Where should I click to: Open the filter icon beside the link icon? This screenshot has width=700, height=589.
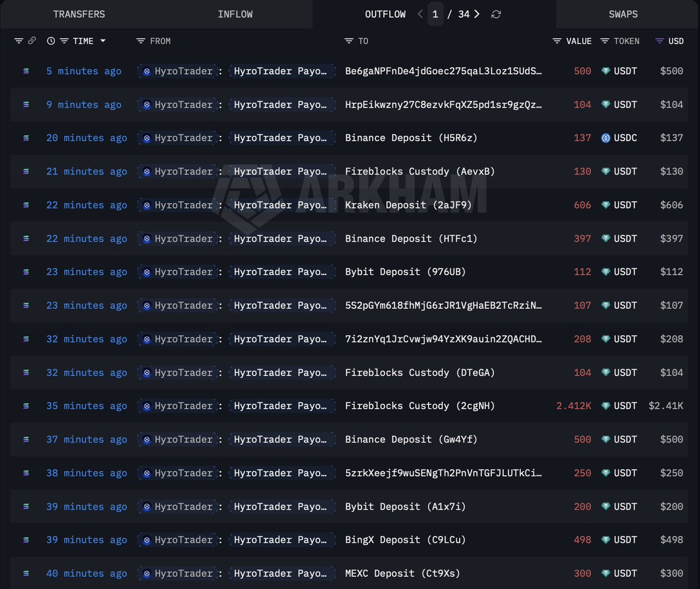coord(19,41)
